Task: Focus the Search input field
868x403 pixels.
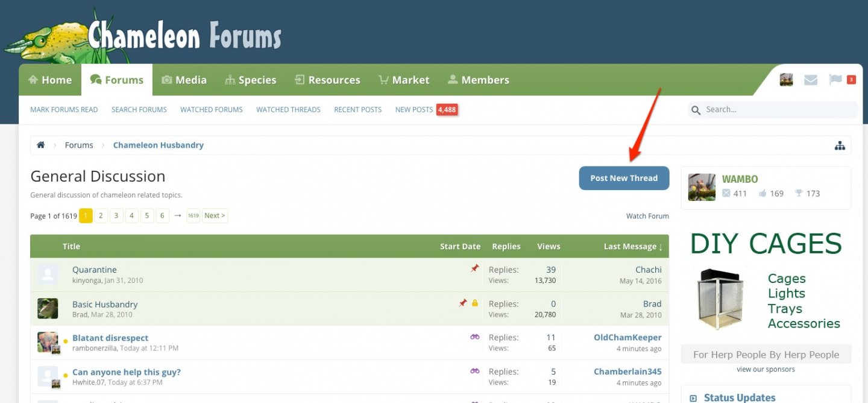Action: point(778,110)
